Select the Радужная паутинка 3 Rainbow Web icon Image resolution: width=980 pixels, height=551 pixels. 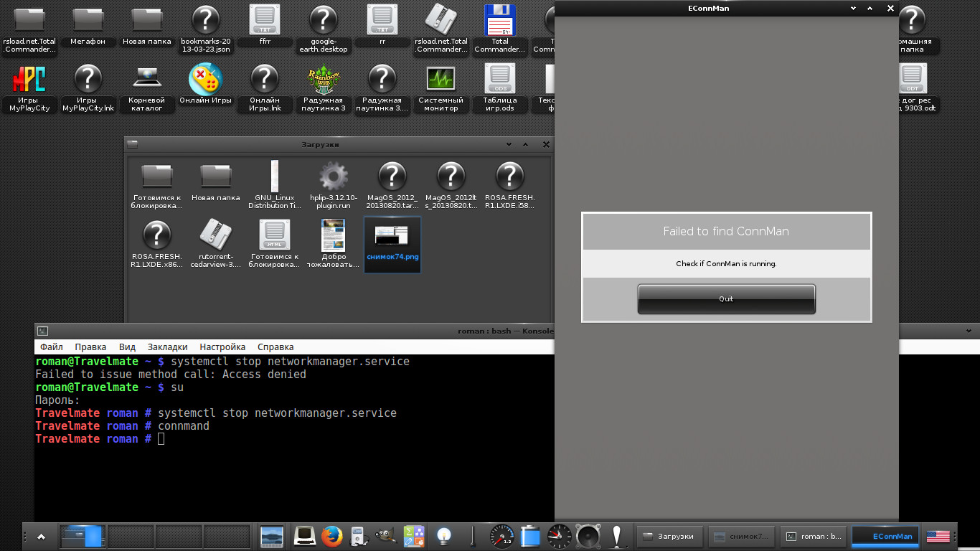pos(324,88)
